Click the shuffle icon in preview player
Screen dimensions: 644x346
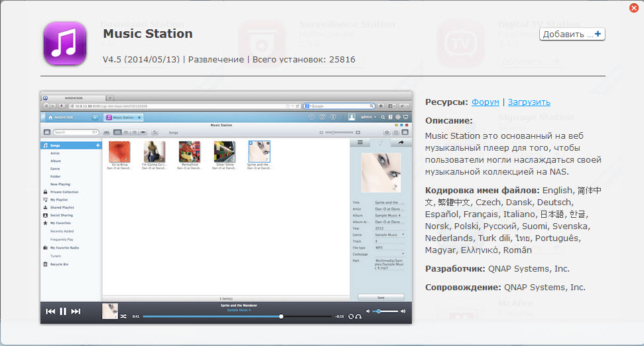pyautogui.click(x=123, y=316)
